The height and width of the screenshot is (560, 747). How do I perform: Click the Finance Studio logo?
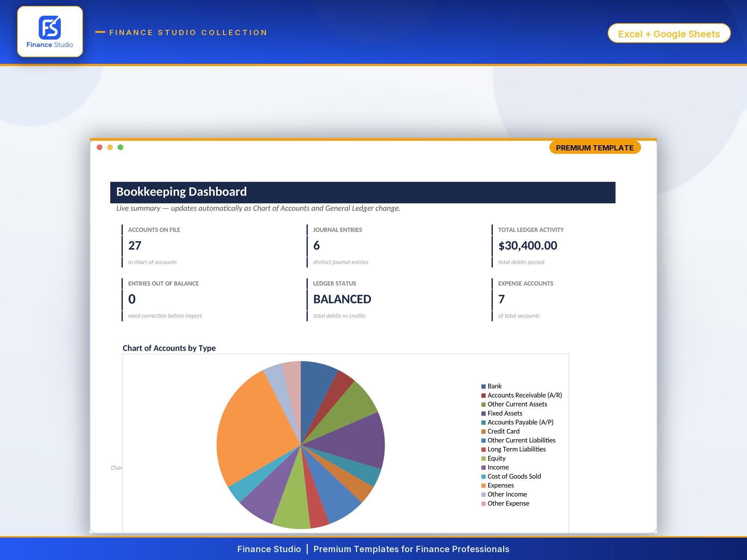pyautogui.click(x=50, y=31)
